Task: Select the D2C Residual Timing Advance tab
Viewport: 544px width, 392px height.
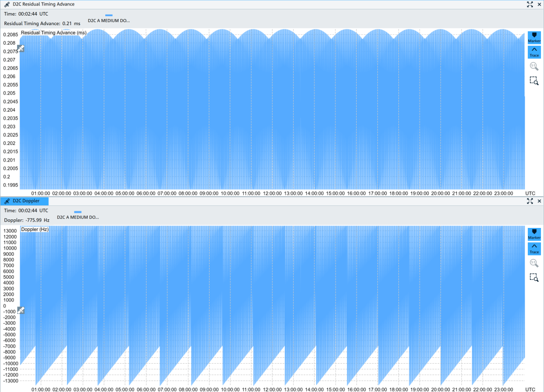Action: [x=38, y=4]
